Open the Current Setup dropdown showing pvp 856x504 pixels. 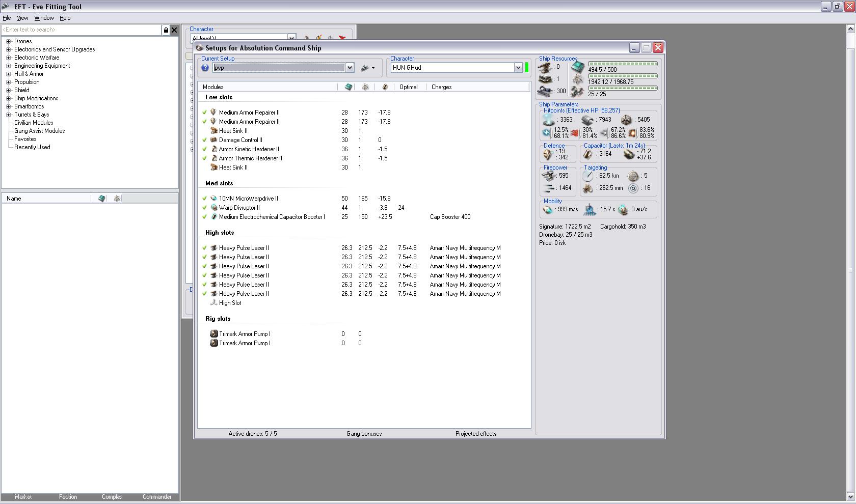[350, 68]
